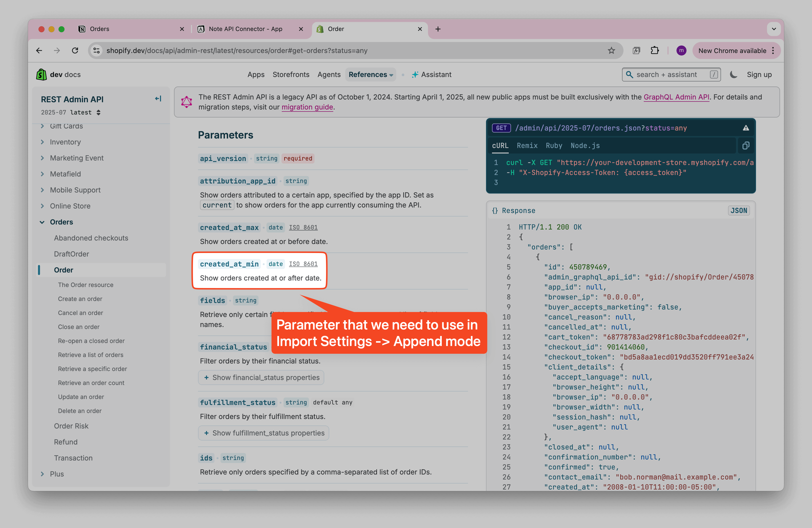Open the 2025-07 latest version selector
Viewport: 812px width, 528px height.
coord(70,112)
